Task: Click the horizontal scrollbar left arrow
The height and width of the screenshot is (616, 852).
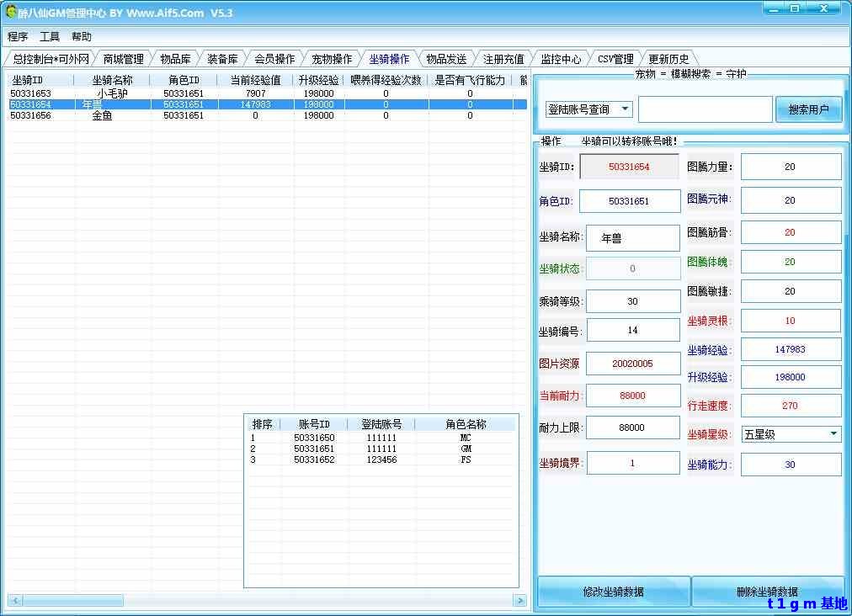Action: 13,600
